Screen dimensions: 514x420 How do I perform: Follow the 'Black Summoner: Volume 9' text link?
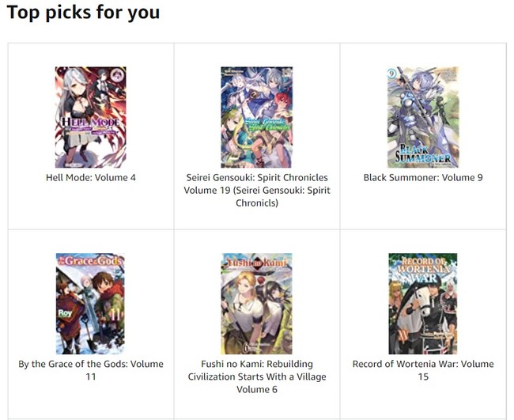423,178
